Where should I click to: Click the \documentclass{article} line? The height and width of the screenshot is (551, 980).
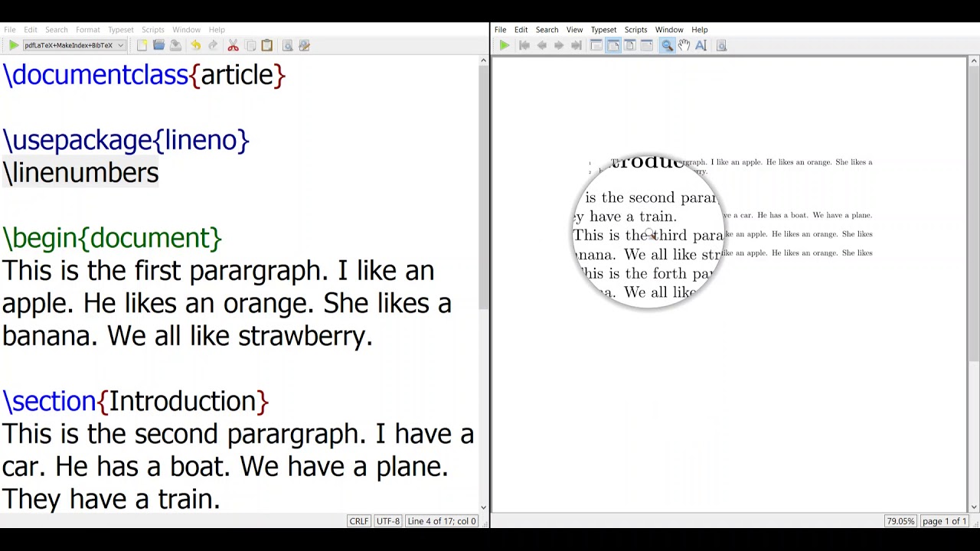pyautogui.click(x=144, y=75)
